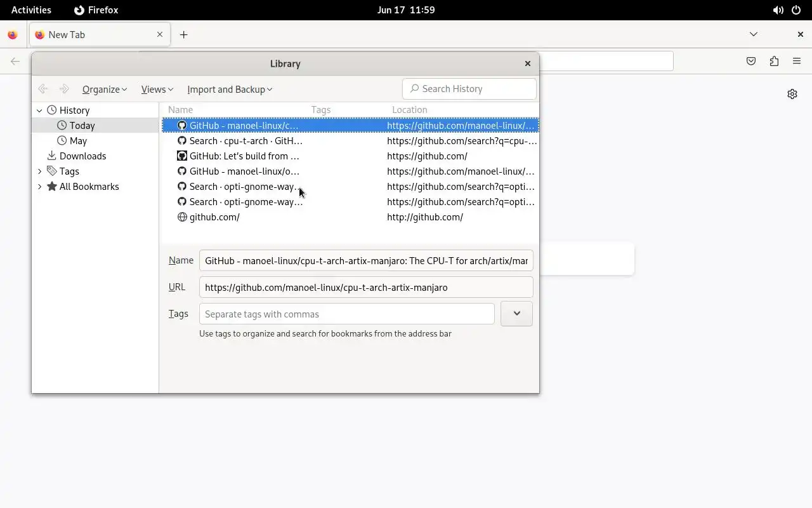Close the New Tab tab
812x508 pixels.
click(x=160, y=35)
